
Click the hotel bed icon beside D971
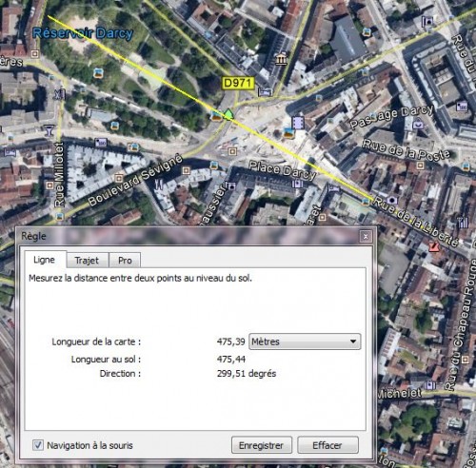265,92
